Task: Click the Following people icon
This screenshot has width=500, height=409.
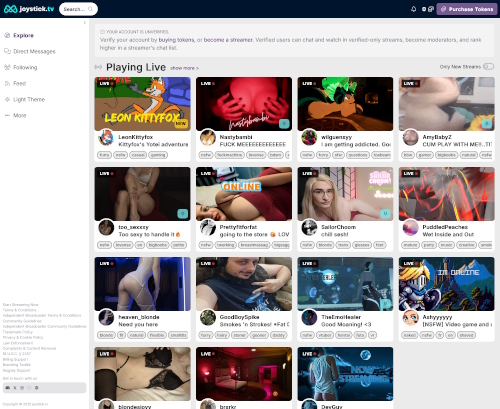Action: tap(7, 67)
